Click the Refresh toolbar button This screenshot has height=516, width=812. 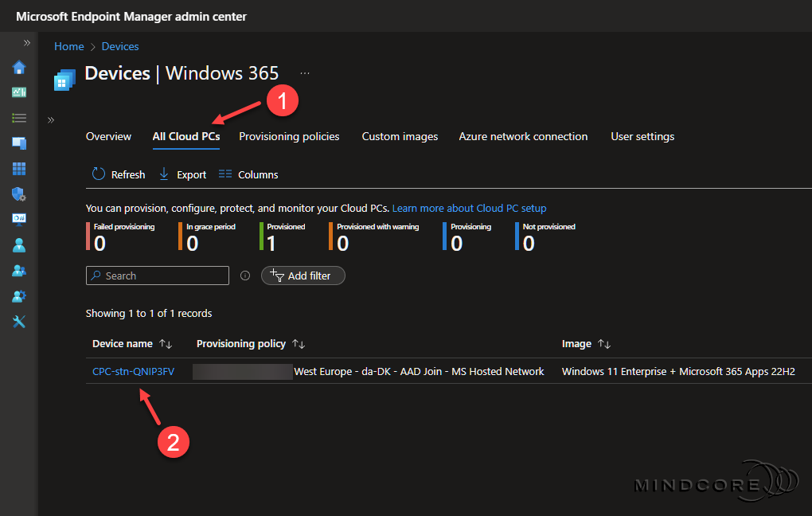(x=119, y=174)
